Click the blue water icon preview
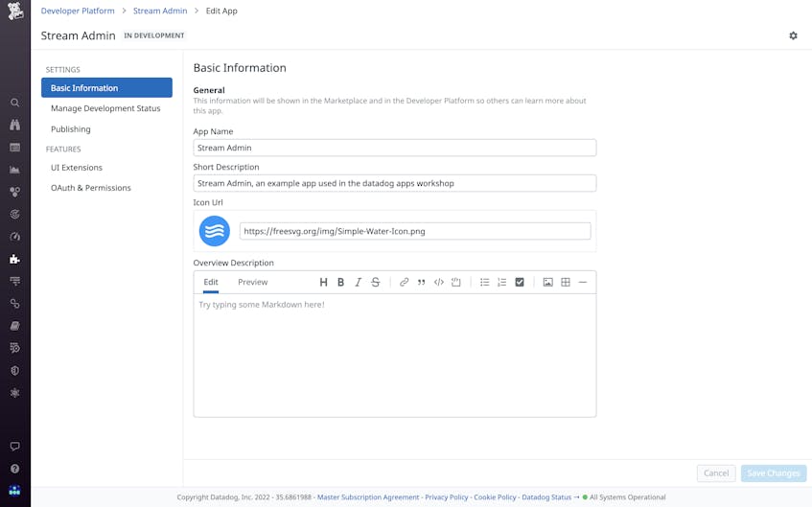Image resolution: width=812 pixels, height=507 pixels. click(x=215, y=231)
